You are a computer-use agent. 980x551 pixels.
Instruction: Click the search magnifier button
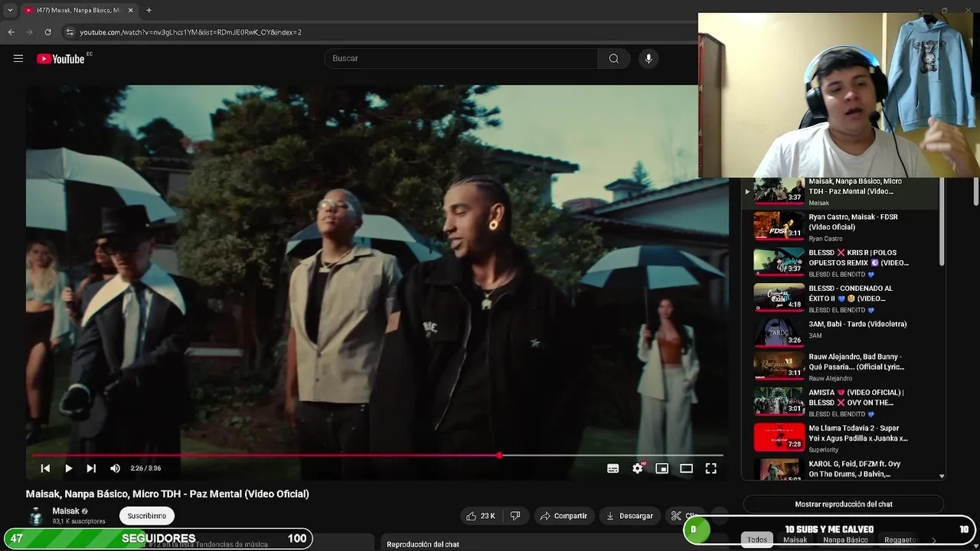point(613,59)
